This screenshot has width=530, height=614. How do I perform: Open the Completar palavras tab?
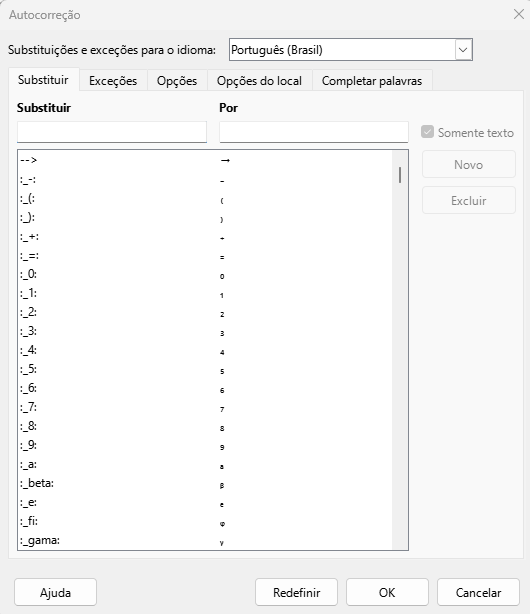[372, 81]
